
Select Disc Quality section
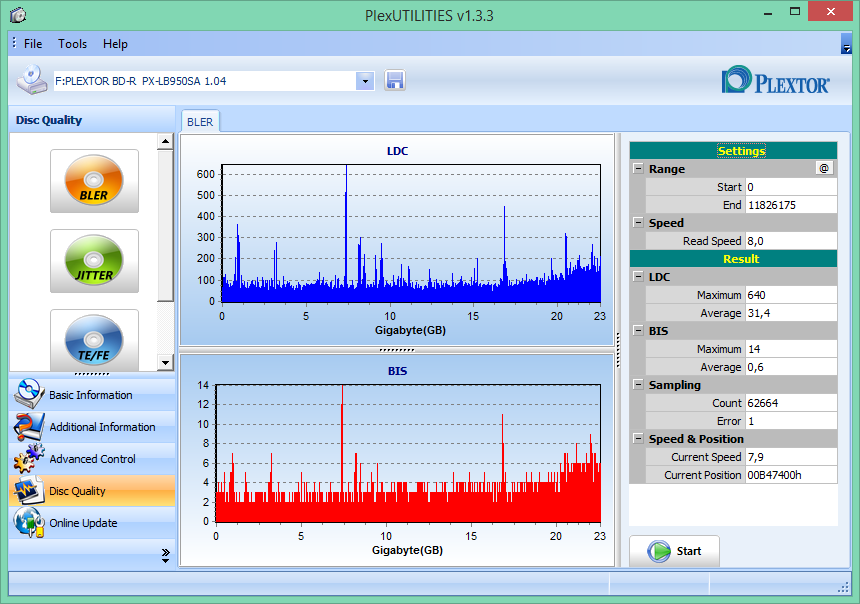pyautogui.click(x=92, y=490)
